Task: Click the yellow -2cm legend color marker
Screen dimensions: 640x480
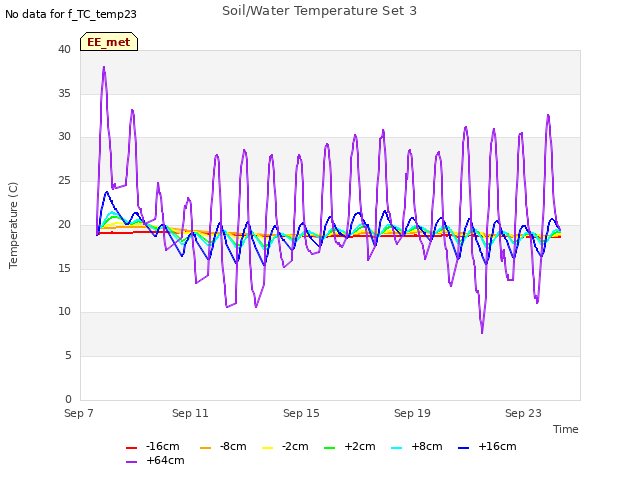Action: [267, 448]
